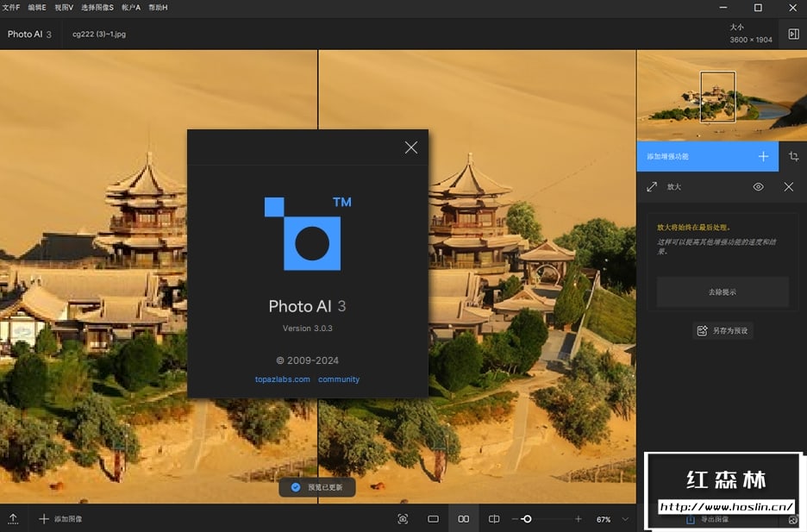Remove the 放大 enhancement with X
The image size is (807, 532).
pos(788,186)
